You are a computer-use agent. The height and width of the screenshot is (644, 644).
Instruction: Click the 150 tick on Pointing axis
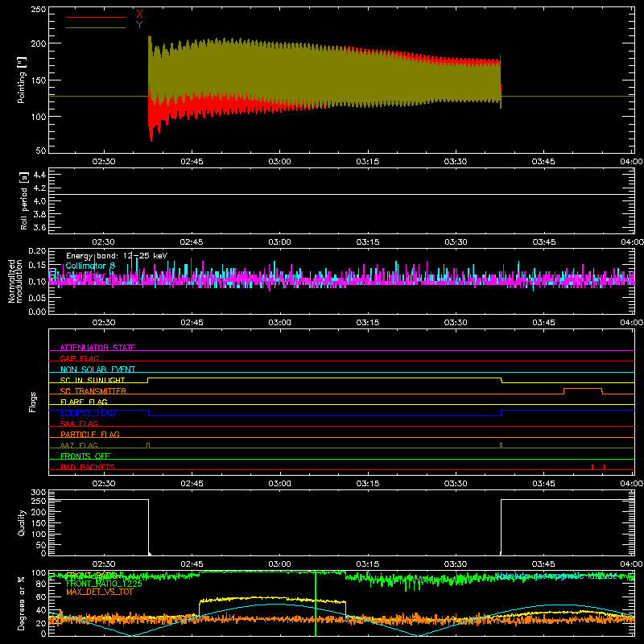(39, 80)
